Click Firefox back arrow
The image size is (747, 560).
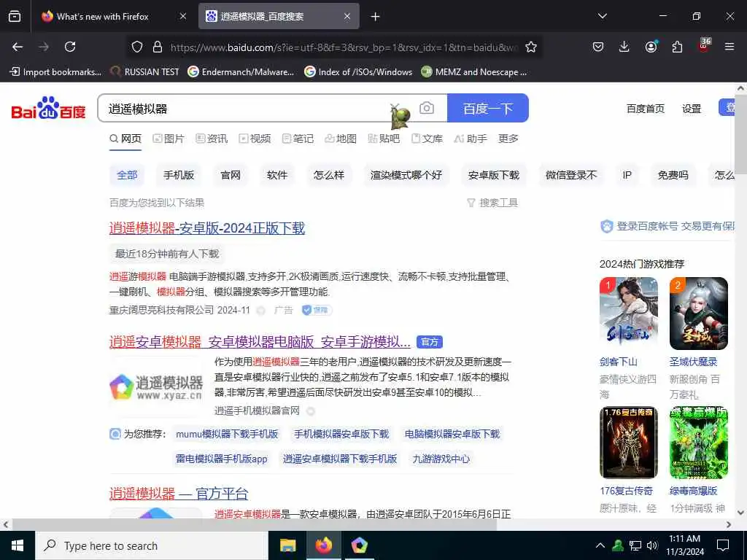(x=18, y=47)
